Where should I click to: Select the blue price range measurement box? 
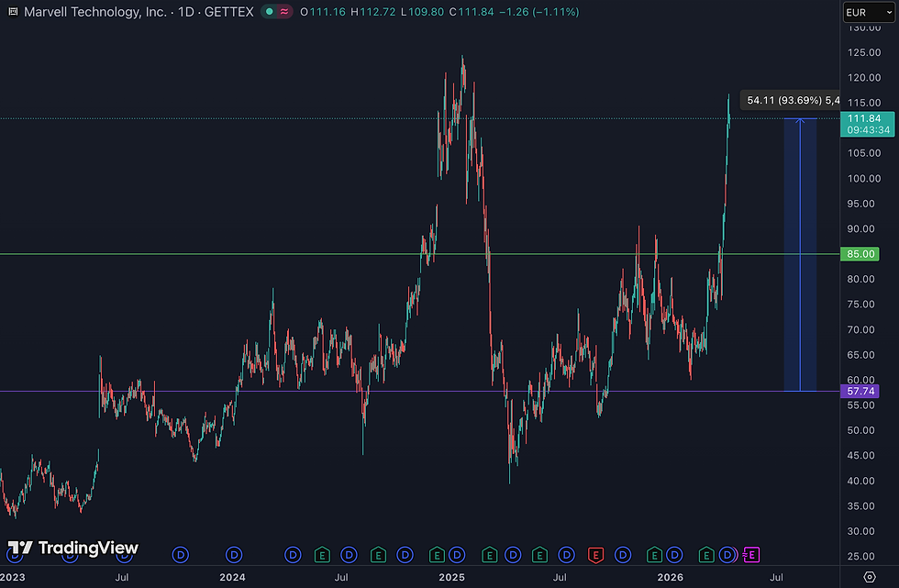click(800, 255)
